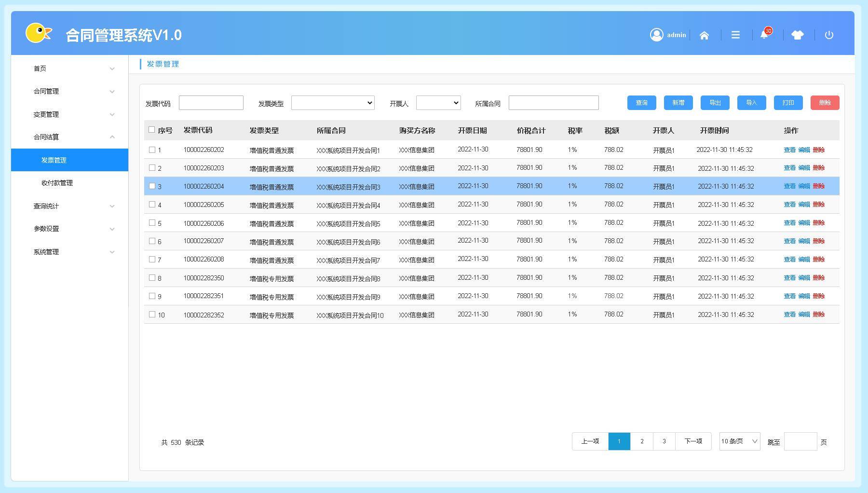This screenshot has height=493, width=868.
Task: Check the checkbox for row 10
Action: [152, 315]
